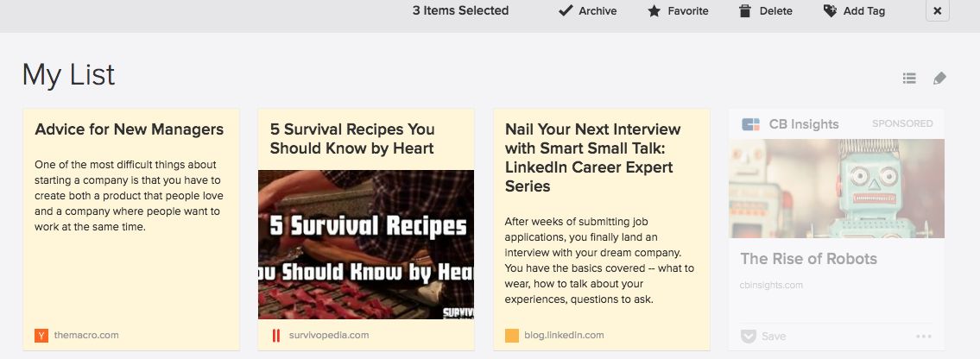Screen dimensions: 980x359
Task: Click the Archive checkmark icon
Action: click(566, 10)
